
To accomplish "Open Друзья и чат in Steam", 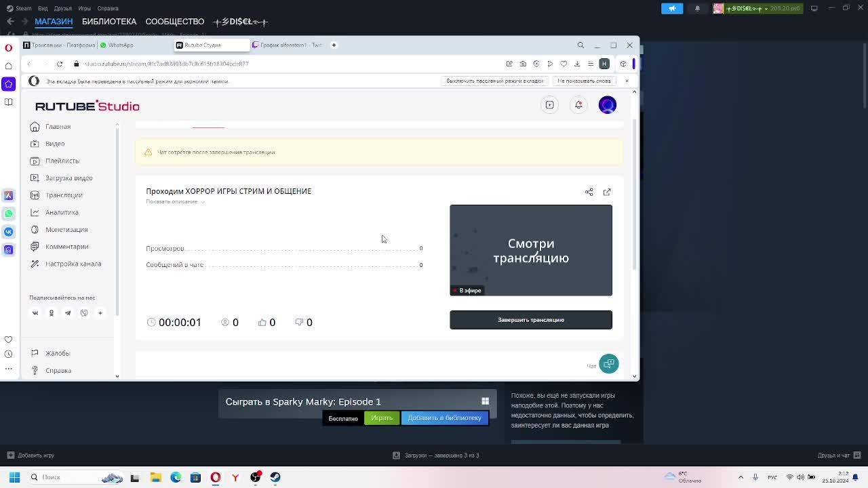I will tap(838, 455).
